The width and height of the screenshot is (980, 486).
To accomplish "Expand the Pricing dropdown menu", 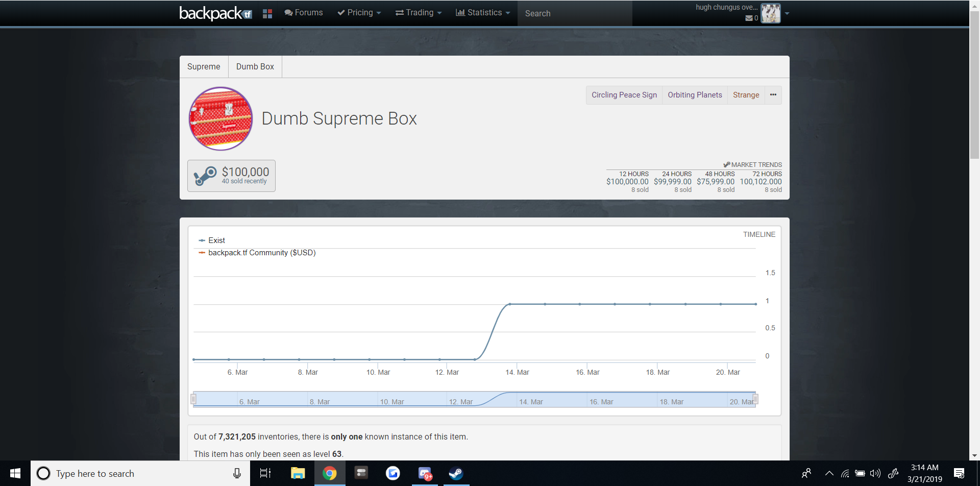I will pos(359,13).
